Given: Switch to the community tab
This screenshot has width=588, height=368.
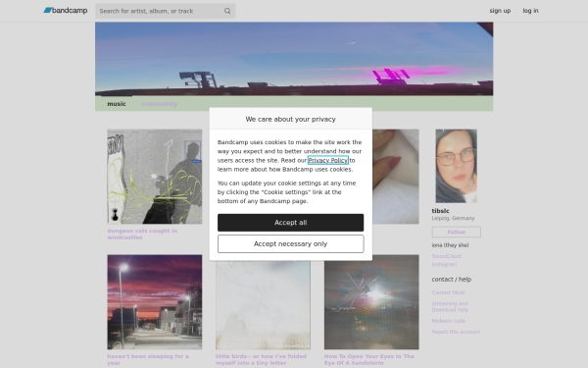Looking at the screenshot, I should 159,104.
